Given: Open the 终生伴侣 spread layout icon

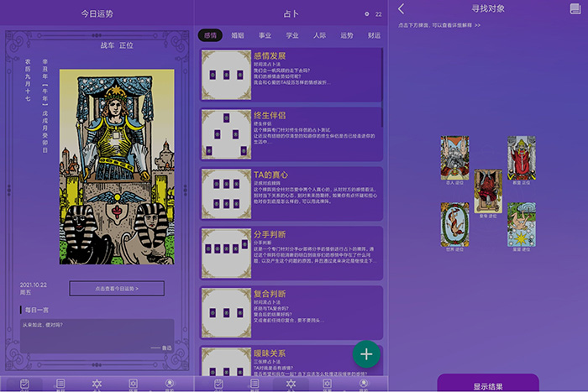Looking at the screenshot, I should pyautogui.click(x=225, y=134).
